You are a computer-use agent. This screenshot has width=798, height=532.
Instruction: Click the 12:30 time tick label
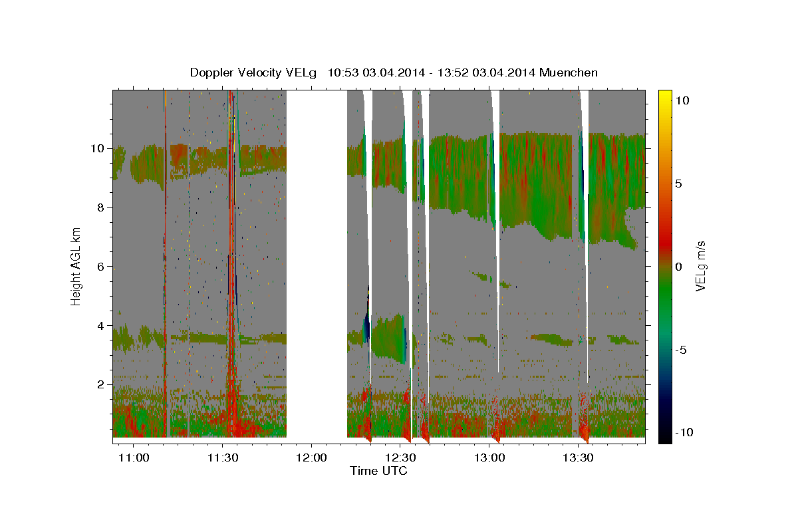click(x=400, y=458)
